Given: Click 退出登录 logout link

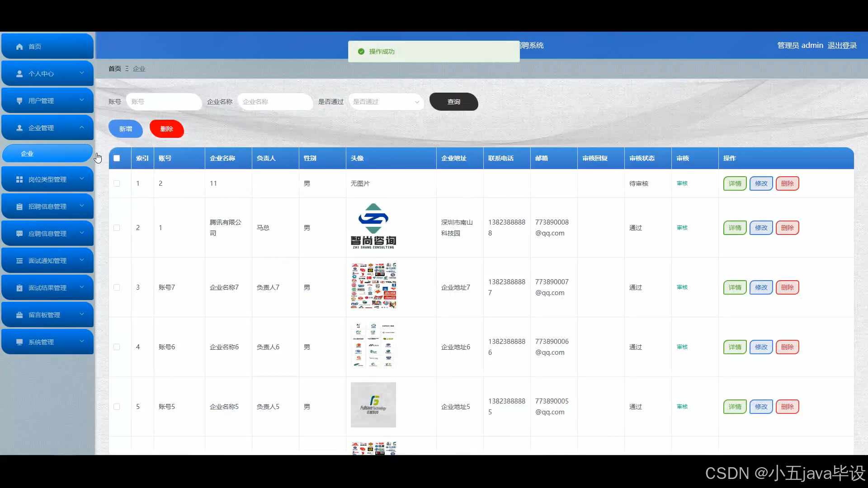Looking at the screenshot, I should click(x=842, y=46).
